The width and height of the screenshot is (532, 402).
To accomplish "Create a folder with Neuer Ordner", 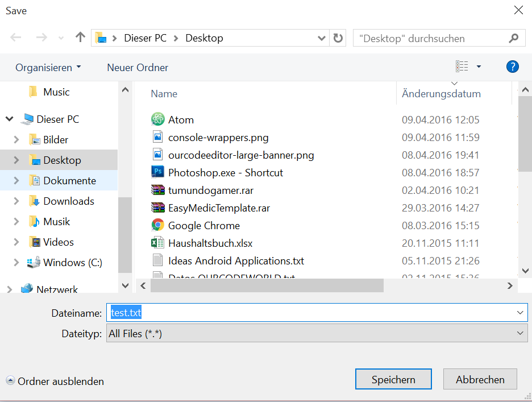I will 138,68.
